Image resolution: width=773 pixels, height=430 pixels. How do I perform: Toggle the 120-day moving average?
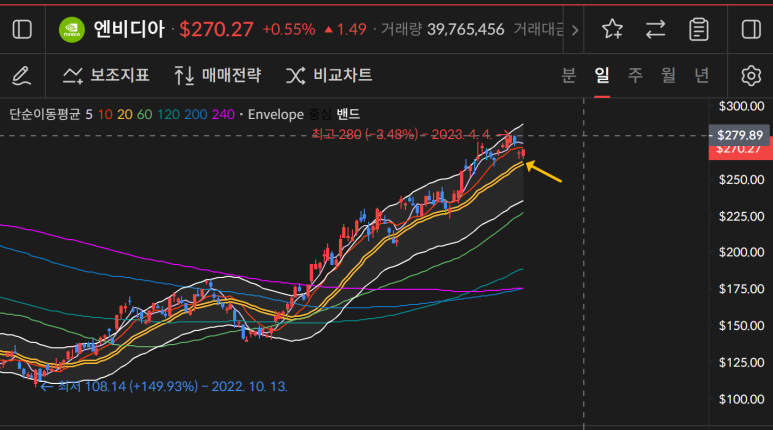169,114
